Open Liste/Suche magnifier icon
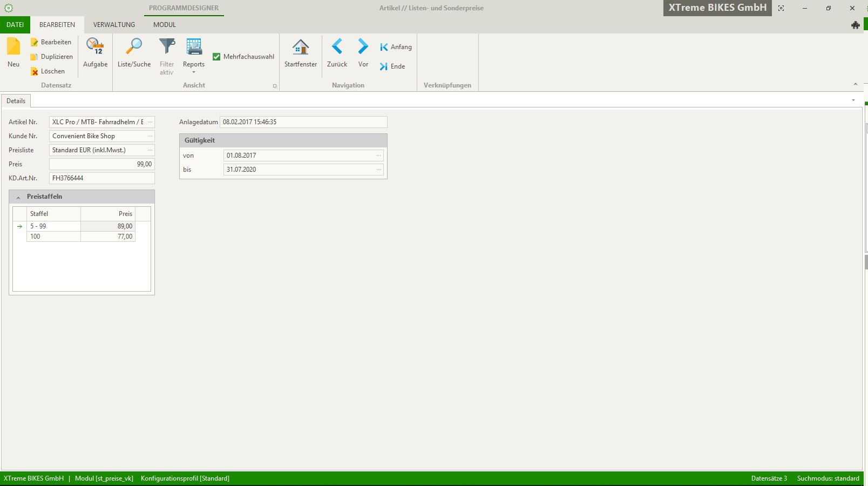 tap(134, 48)
